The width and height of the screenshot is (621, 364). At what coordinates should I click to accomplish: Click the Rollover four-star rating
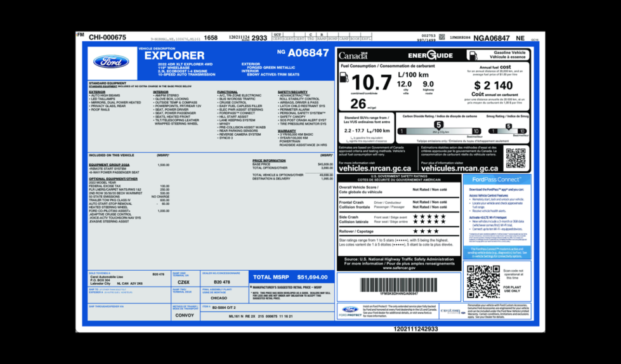tap(426, 231)
